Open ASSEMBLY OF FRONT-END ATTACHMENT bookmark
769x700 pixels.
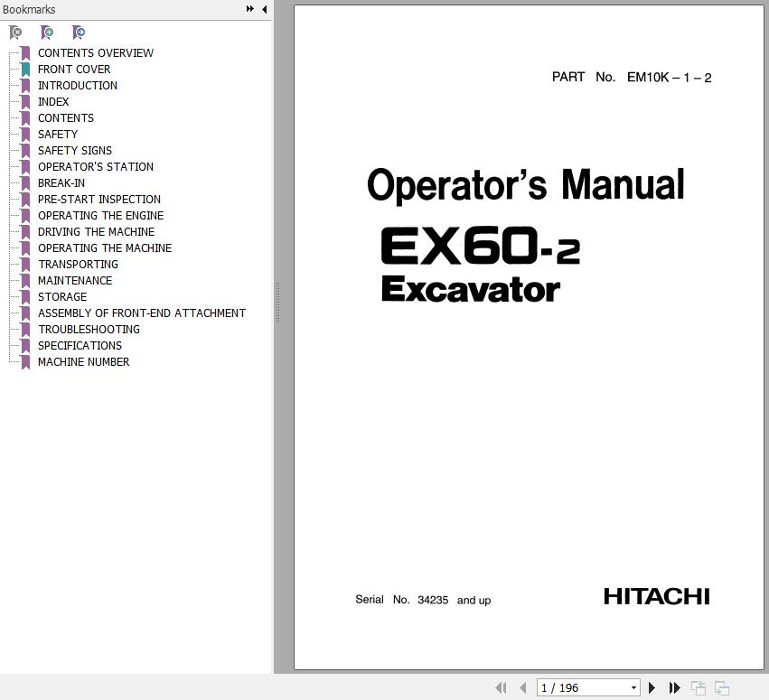coord(142,313)
